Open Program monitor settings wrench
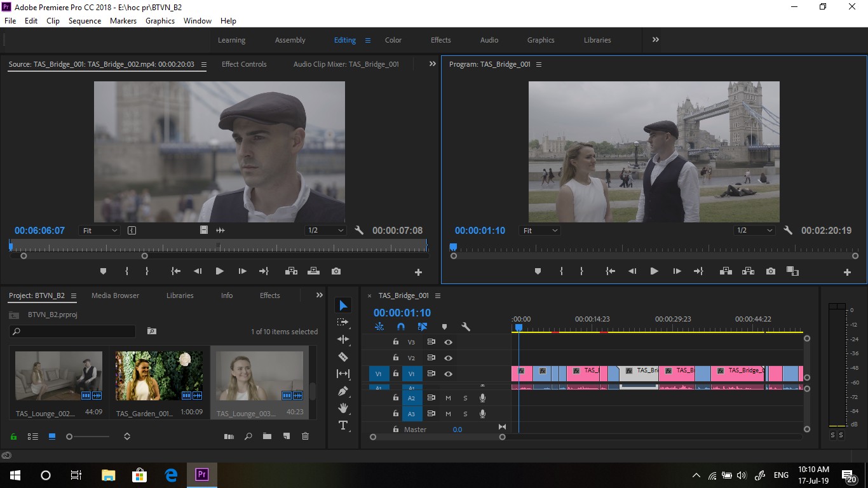 click(788, 231)
